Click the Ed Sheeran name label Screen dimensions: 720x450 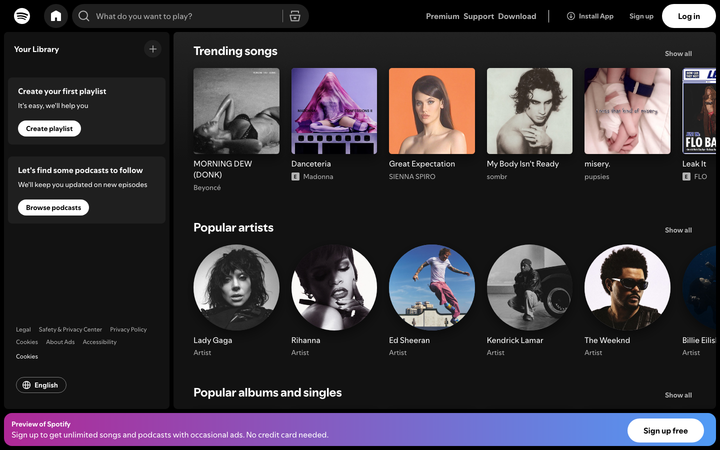(x=409, y=340)
